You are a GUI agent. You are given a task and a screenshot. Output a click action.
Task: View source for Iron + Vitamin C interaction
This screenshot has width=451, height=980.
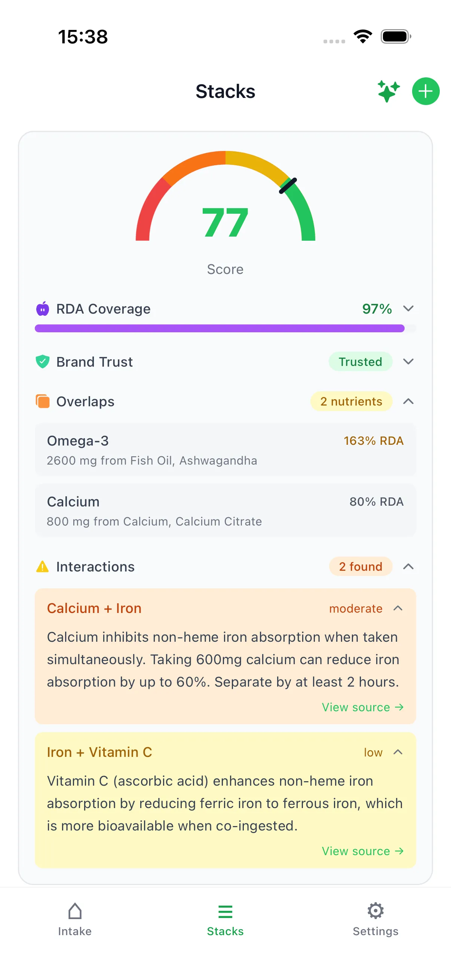(363, 851)
